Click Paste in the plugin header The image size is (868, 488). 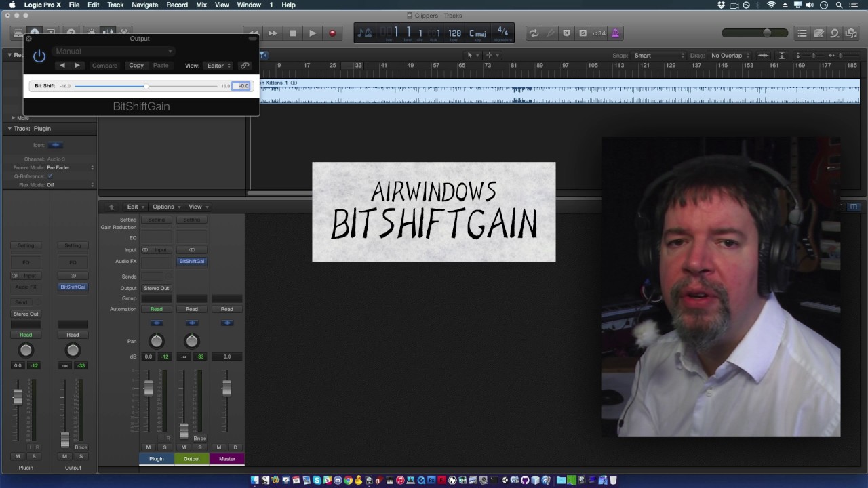(161, 66)
